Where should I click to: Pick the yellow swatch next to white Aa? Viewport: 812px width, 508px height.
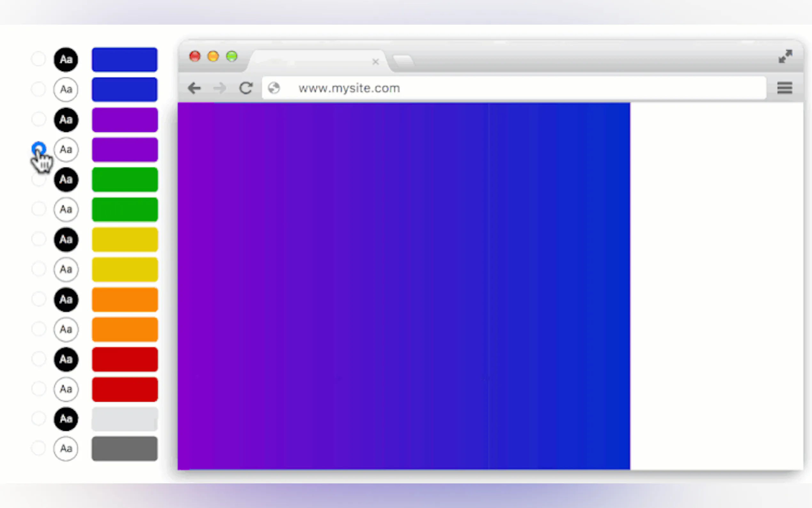(x=125, y=269)
